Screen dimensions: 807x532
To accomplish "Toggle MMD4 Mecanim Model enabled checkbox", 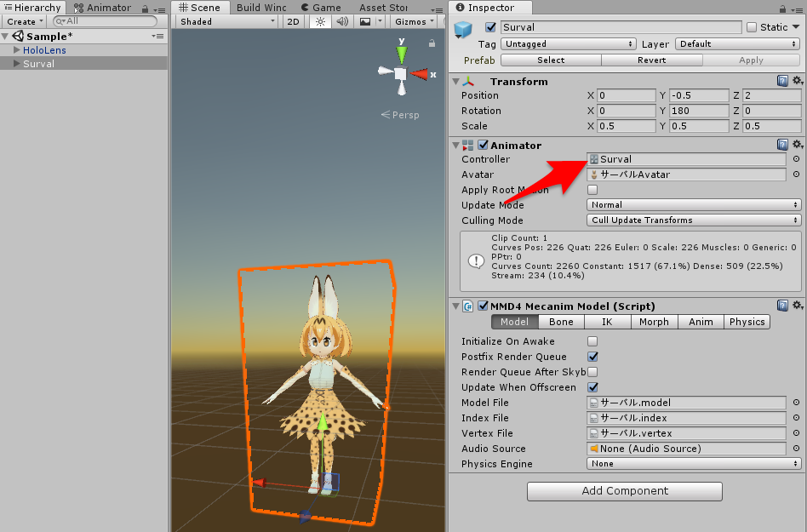I will click(483, 306).
